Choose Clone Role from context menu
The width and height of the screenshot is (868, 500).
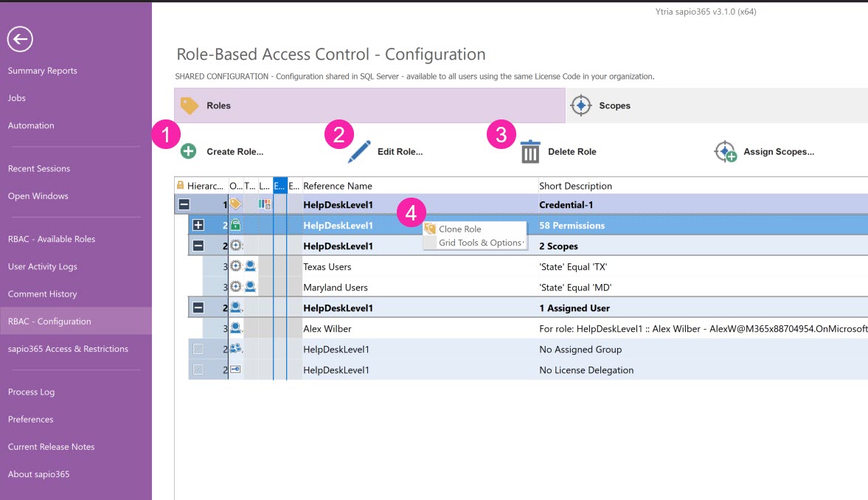click(x=459, y=229)
